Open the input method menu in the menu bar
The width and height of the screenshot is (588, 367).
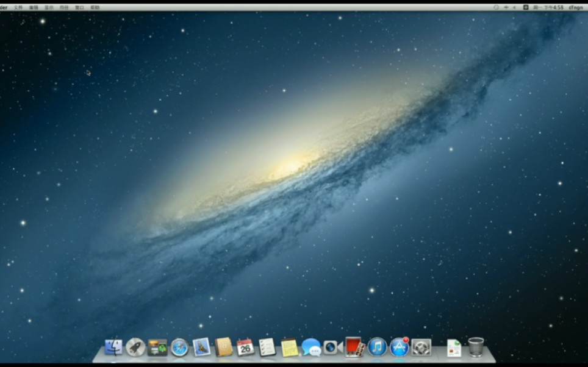(x=525, y=5)
